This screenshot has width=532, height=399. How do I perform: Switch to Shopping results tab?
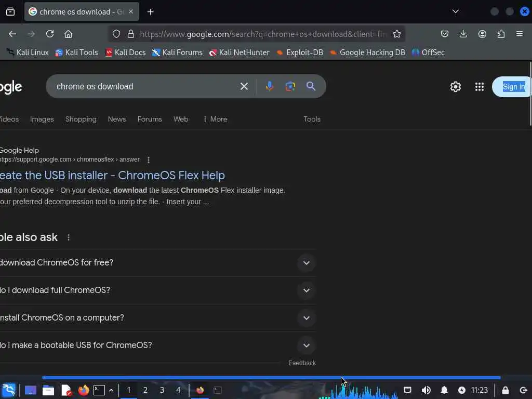click(81, 119)
